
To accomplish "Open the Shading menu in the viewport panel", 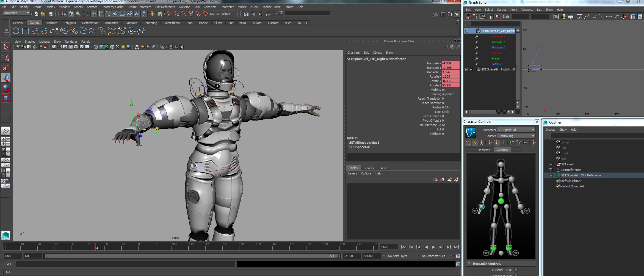I will (x=30, y=42).
